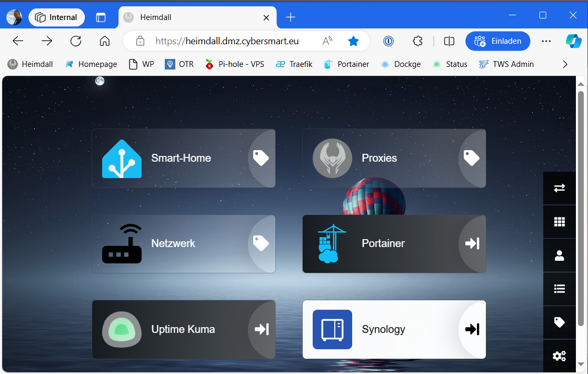Open the Copilot sidebar icon
Viewport: 588px width, 374px height.
coord(574,41)
